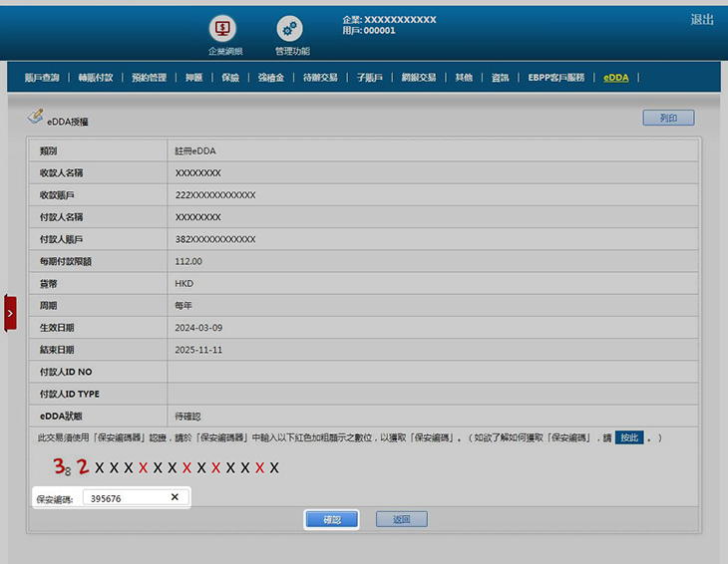Open the 網銀交易 menu
Viewport: 728px width, 564px height.
419,77
